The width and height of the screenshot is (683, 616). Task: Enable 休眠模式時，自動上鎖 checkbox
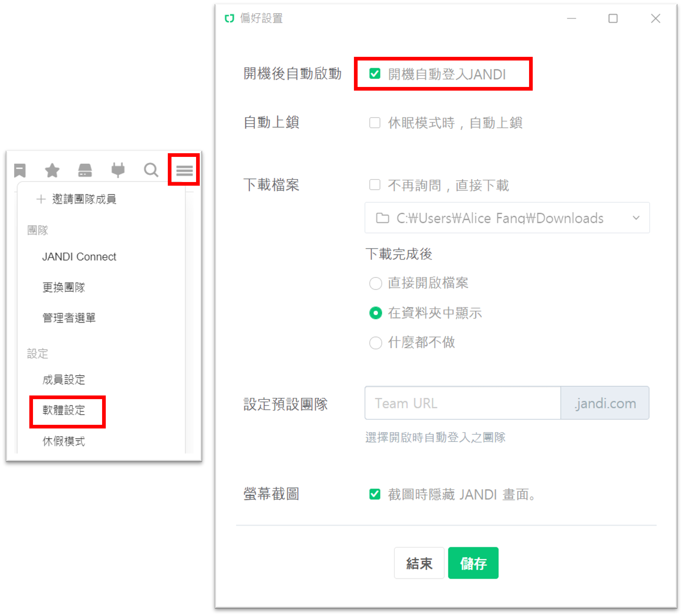374,123
